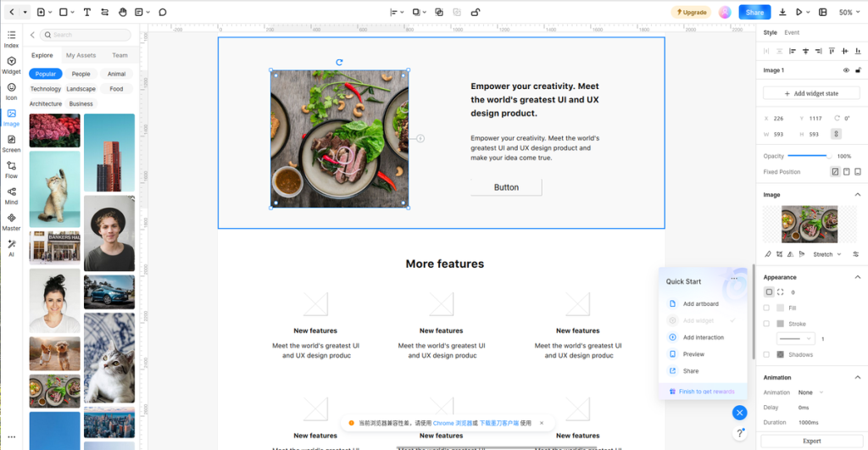Filter images by People category
The width and height of the screenshot is (868, 450).
pyautogui.click(x=81, y=74)
